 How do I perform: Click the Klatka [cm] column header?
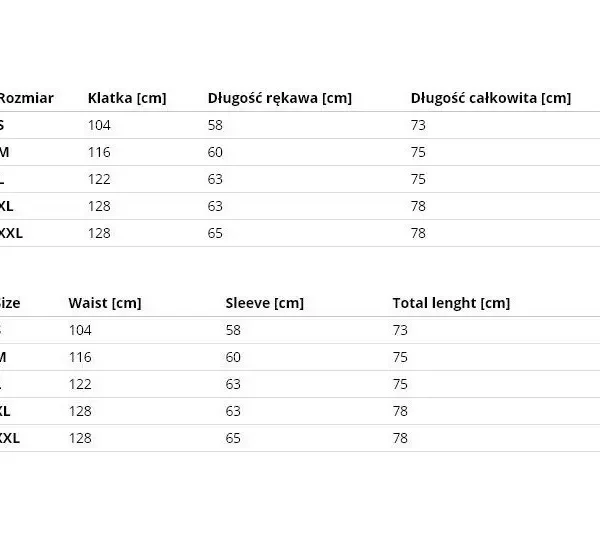click(127, 98)
